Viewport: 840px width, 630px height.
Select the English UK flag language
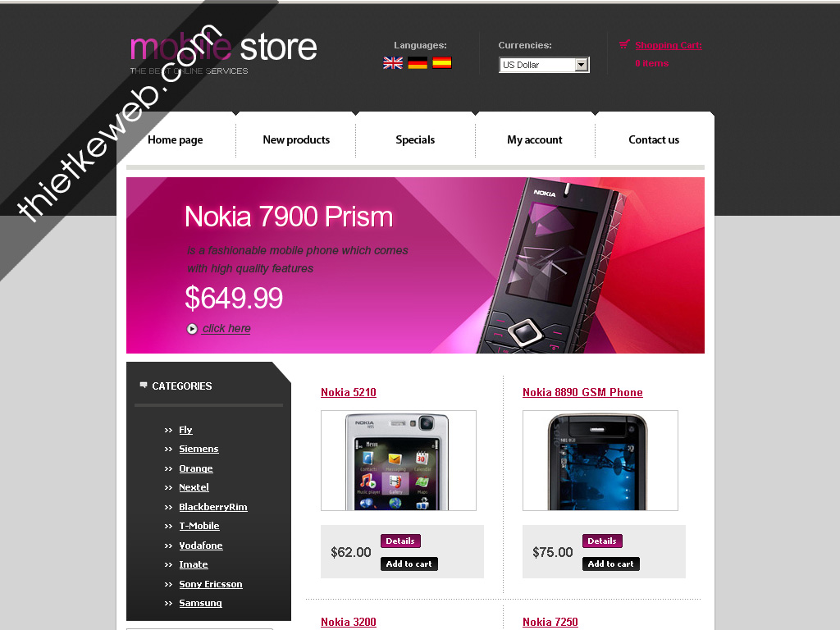tap(393, 63)
